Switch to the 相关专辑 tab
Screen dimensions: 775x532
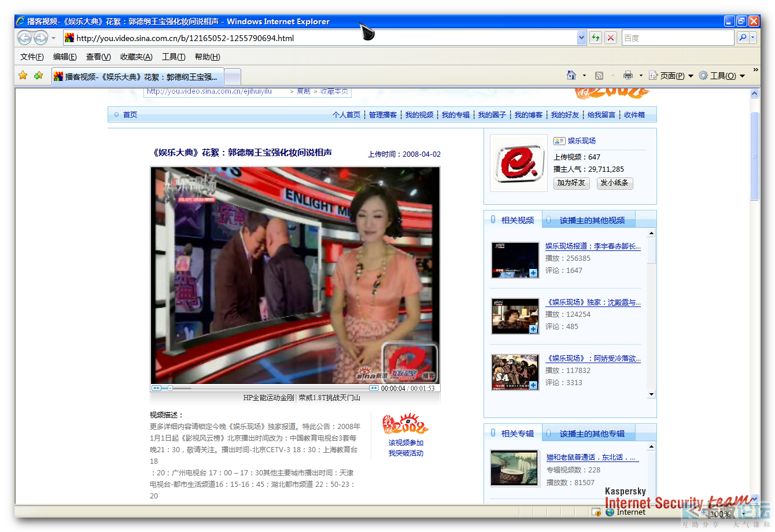(x=513, y=434)
